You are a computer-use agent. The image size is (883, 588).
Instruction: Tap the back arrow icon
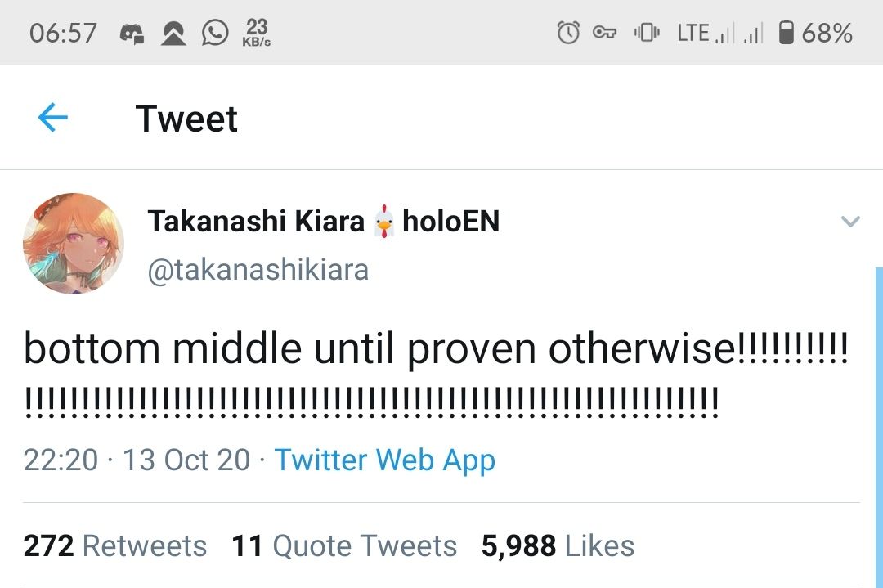point(53,119)
